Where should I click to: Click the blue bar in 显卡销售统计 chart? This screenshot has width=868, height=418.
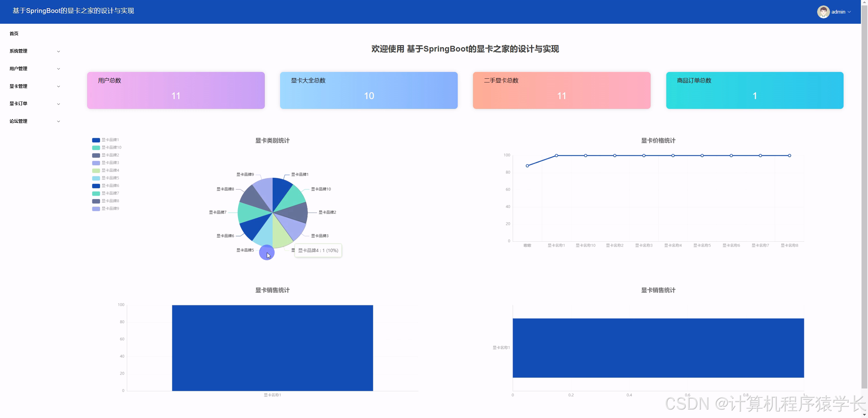pyautogui.click(x=272, y=346)
